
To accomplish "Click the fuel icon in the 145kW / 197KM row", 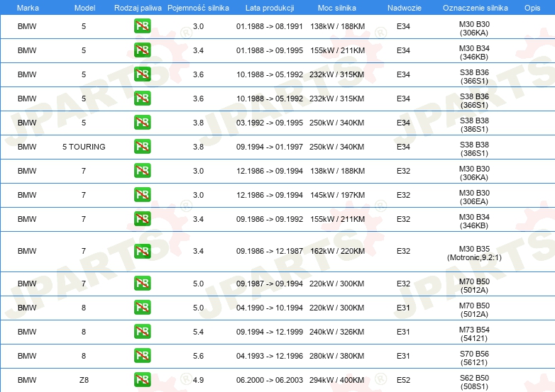I will coord(142,194).
